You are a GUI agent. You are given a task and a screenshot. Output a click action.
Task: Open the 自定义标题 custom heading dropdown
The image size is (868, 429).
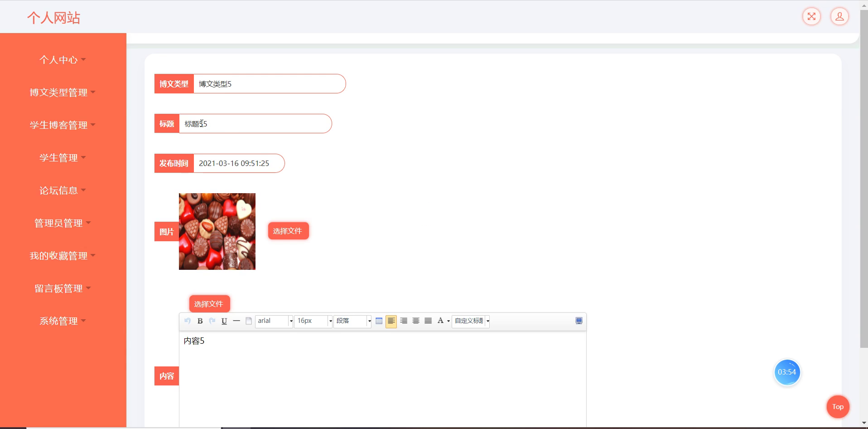pos(471,321)
